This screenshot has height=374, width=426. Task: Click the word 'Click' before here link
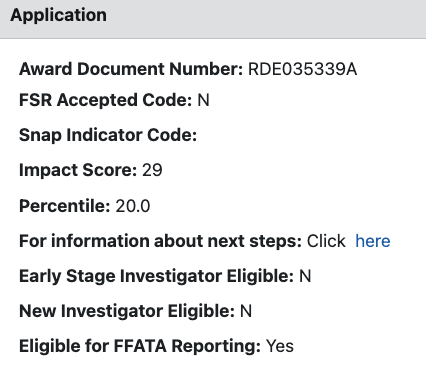326,241
